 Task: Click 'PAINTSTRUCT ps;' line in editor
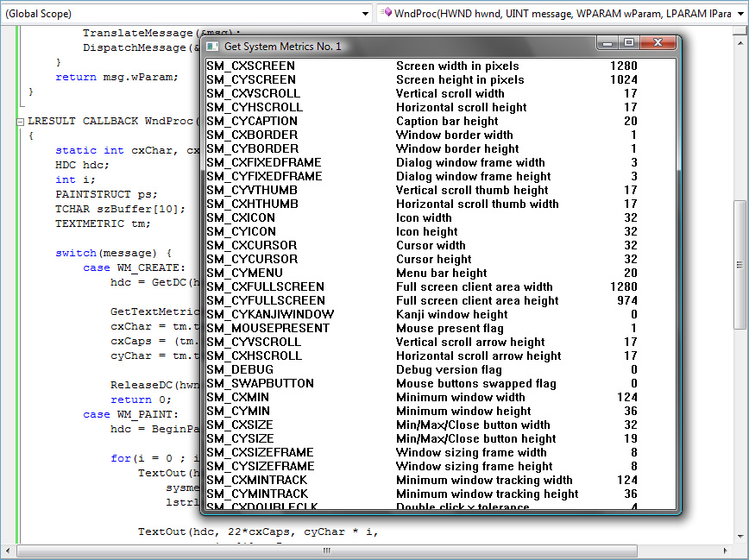pyautogui.click(x=106, y=194)
